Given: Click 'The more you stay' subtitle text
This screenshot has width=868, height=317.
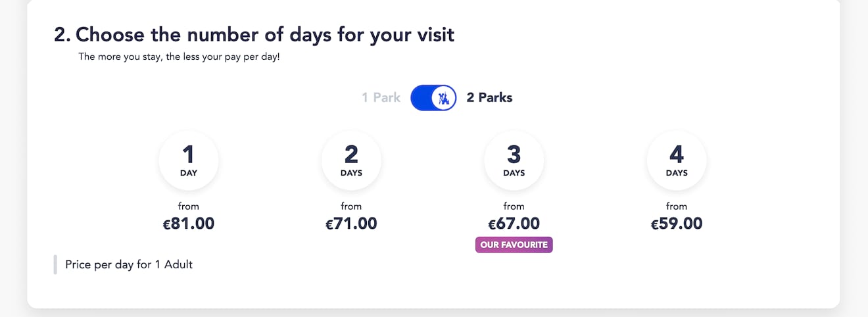Looking at the screenshot, I should pos(179,57).
